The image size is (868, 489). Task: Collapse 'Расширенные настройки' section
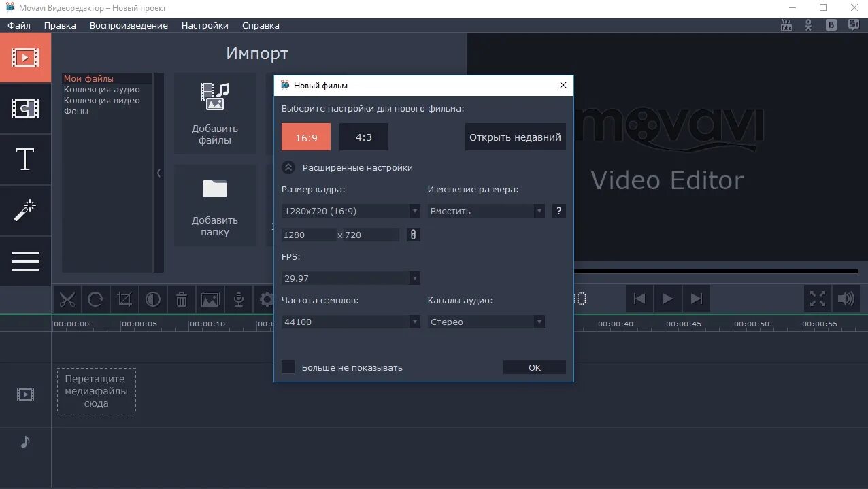tap(288, 167)
